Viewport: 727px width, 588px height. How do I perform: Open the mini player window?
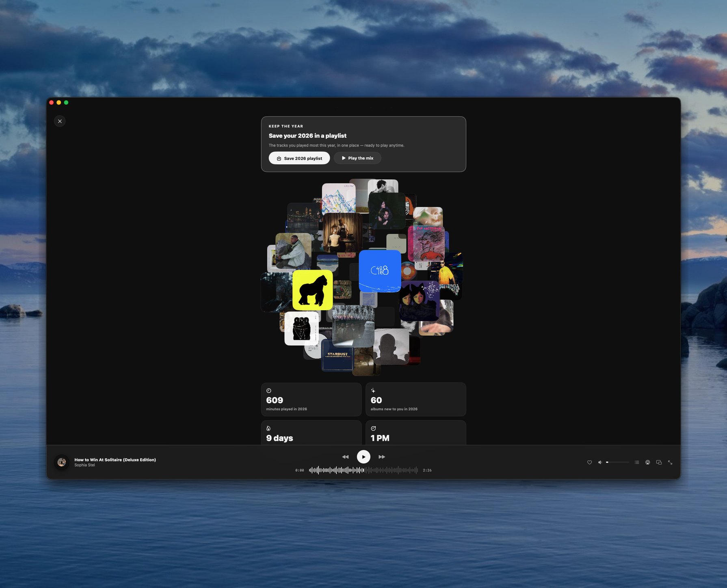pos(659,463)
